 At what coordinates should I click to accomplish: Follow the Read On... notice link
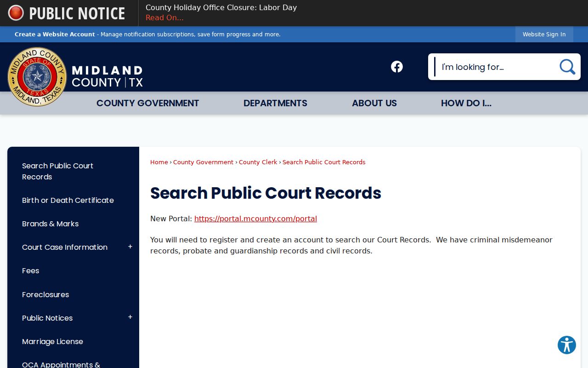point(164,18)
